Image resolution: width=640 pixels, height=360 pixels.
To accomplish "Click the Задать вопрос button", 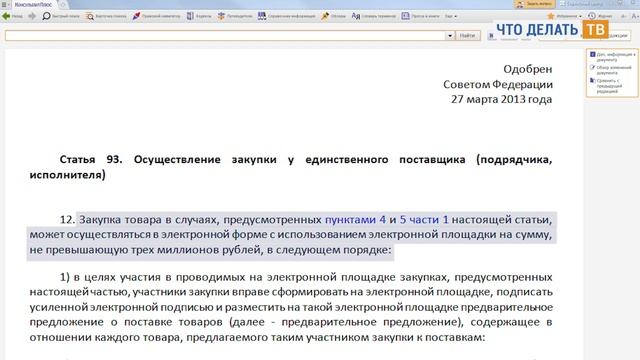I will coord(534,4).
